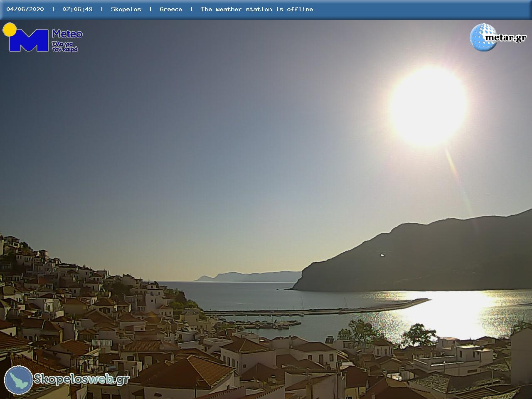Click the metar.gr globe logo

pos(483,37)
